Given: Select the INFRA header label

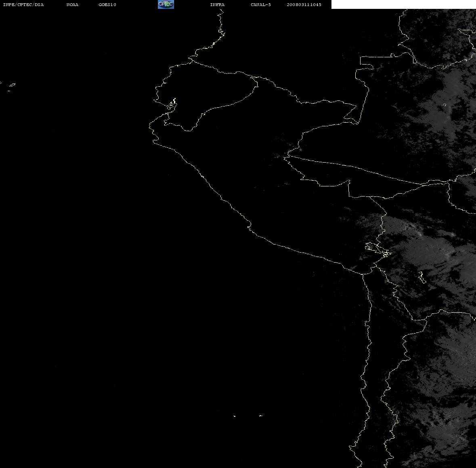Looking at the screenshot, I should click(217, 4).
